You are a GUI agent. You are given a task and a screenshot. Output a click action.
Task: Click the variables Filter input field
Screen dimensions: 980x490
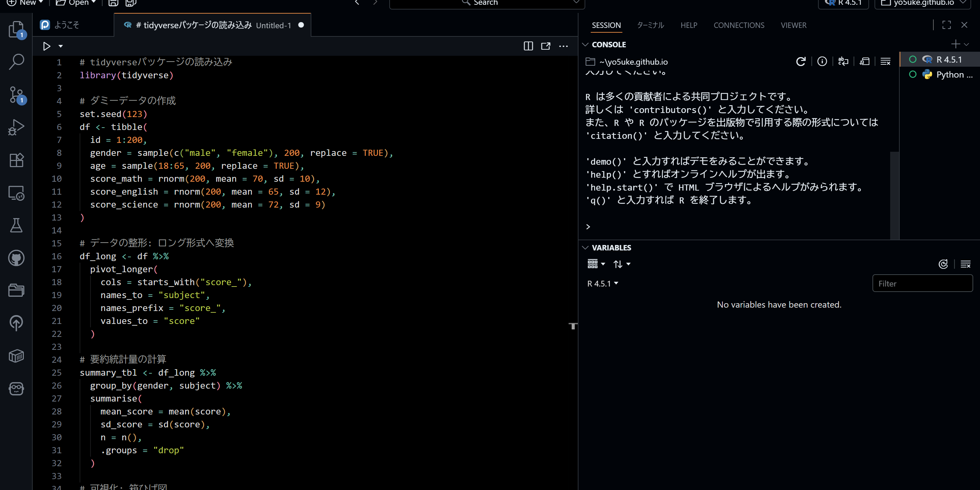(x=922, y=284)
